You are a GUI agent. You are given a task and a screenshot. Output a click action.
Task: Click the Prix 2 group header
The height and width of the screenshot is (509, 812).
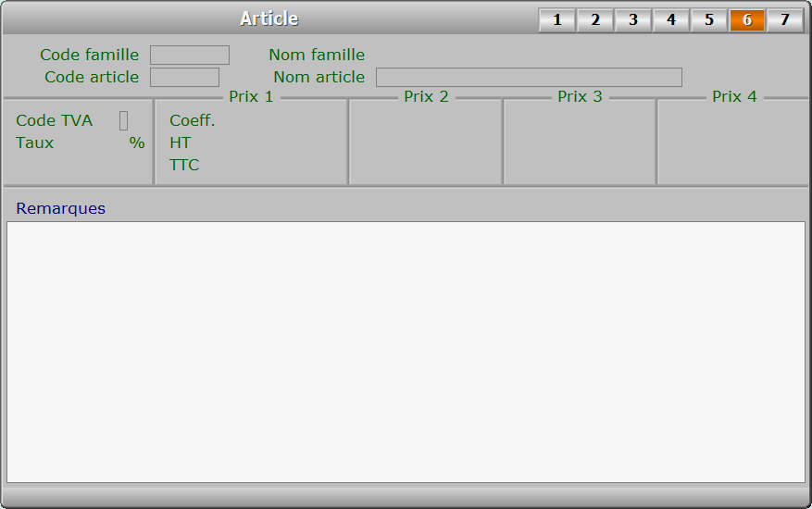point(426,97)
